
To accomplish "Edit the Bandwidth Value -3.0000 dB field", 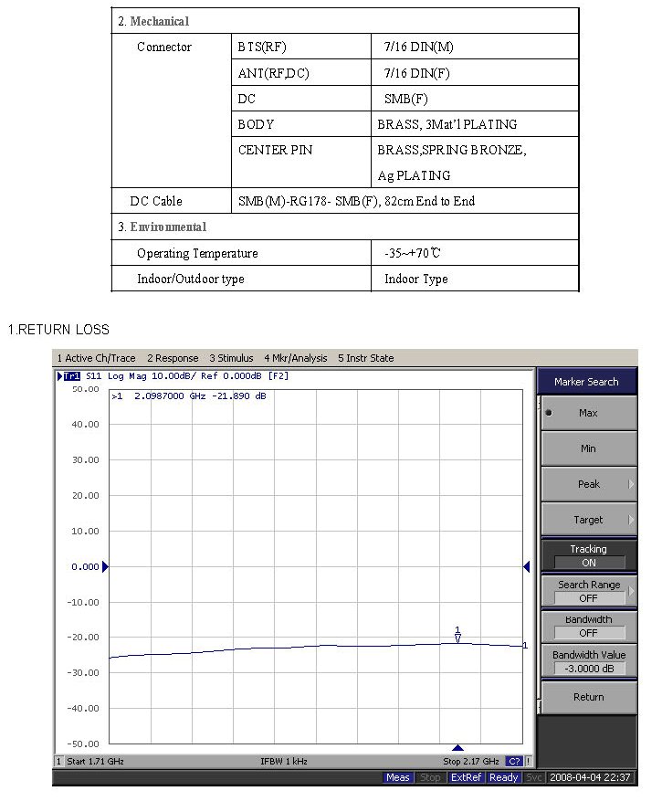I will pyautogui.click(x=589, y=669).
